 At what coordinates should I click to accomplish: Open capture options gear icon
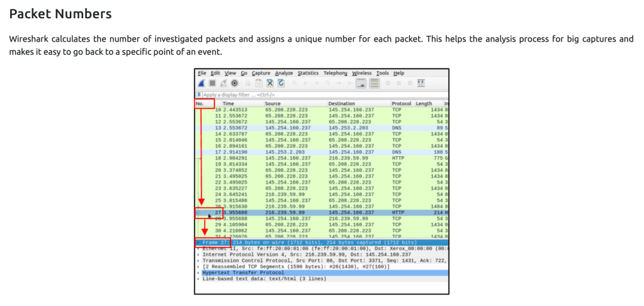[234, 83]
